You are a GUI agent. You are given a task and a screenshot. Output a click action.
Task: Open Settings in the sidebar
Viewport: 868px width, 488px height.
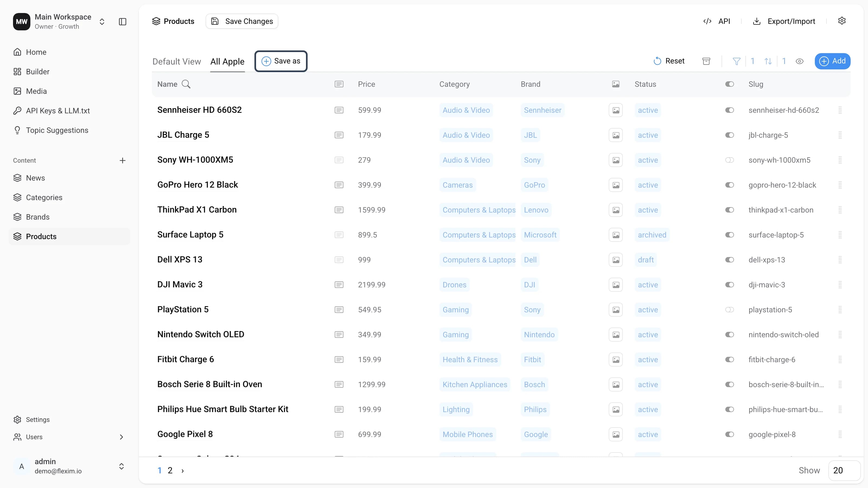69,419
